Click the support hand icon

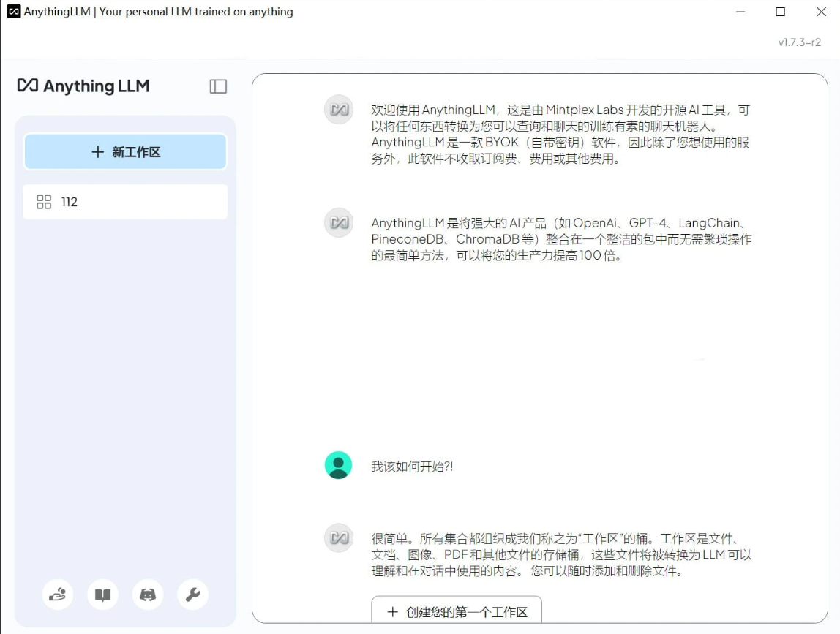(x=58, y=595)
